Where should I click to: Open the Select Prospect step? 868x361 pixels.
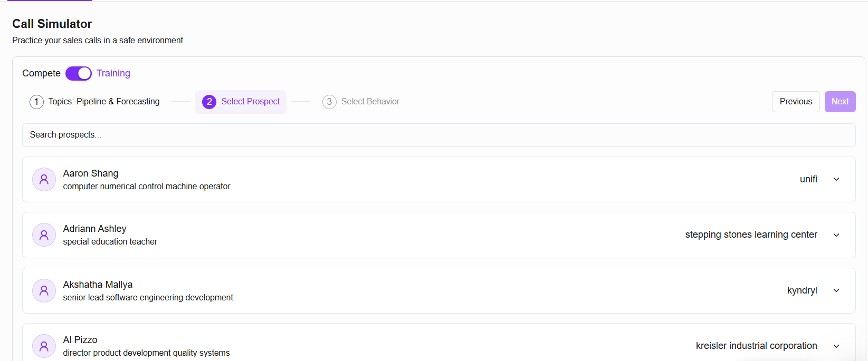[241, 102]
